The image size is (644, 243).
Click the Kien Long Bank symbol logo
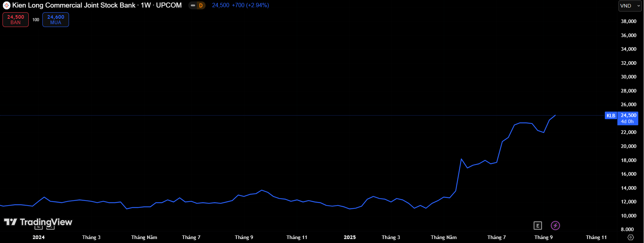coord(6,5)
